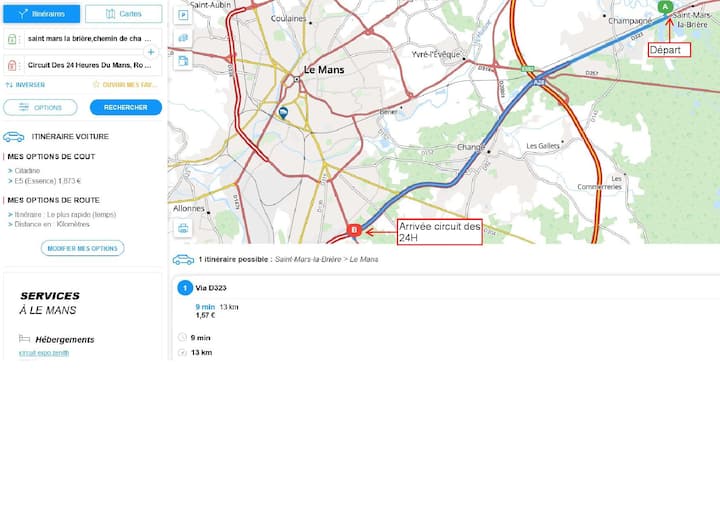
Task: Click the green lock icon beside the departure field
Action: (x=12, y=38)
